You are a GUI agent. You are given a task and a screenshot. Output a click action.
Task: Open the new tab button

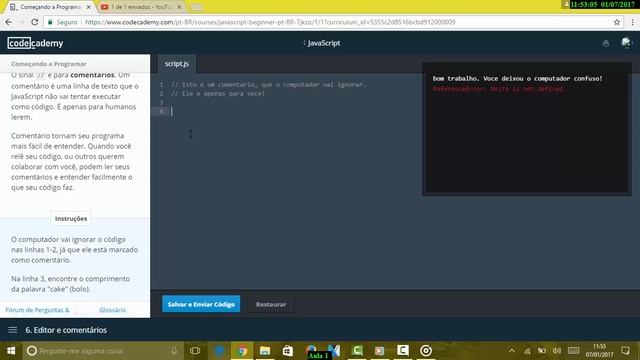pos(196,7)
